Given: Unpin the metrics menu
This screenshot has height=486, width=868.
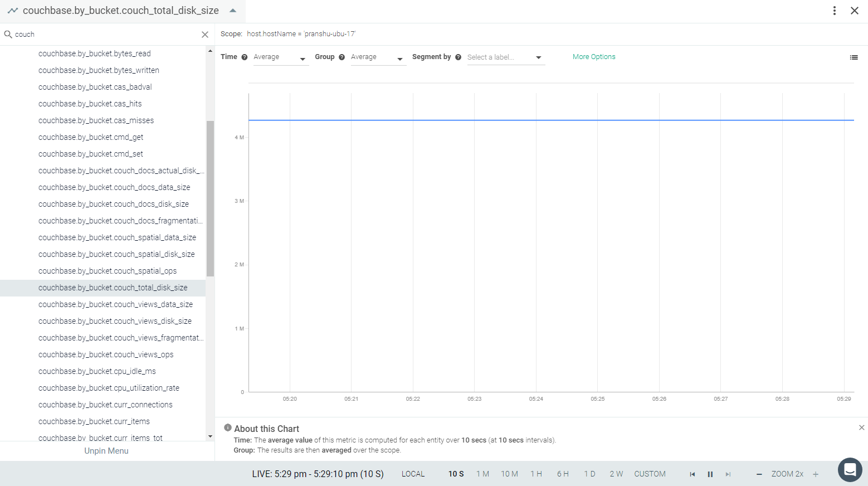Looking at the screenshot, I should pyautogui.click(x=106, y=451).
